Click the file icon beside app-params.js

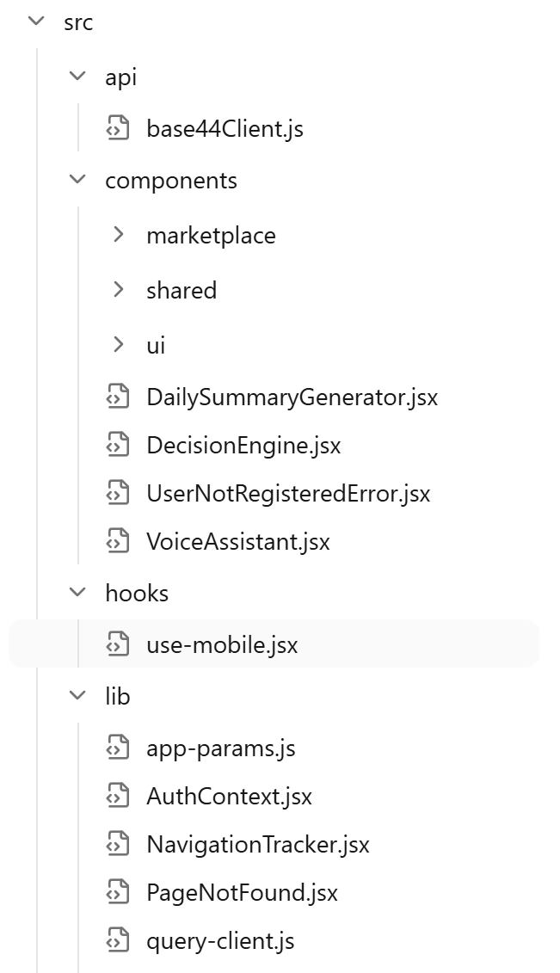pos(118,747)
